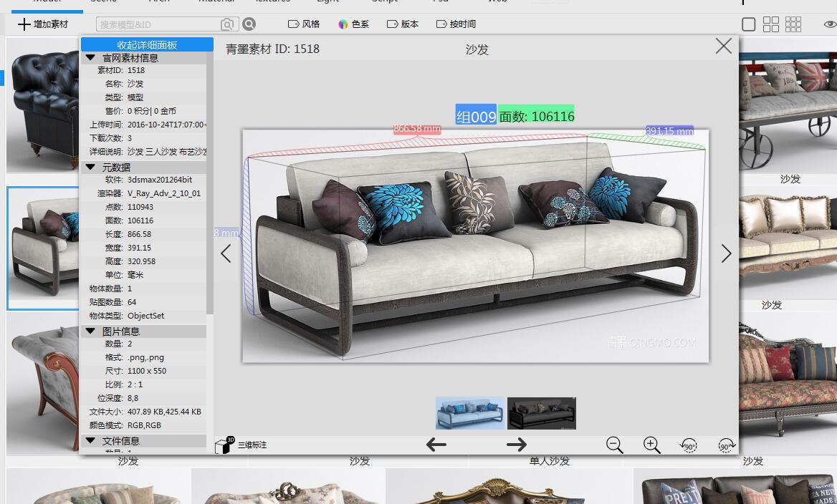Image resolution: width=837 pixels, height=504 pixels.
Task: Click the 866.58 mm length dimension label
Action: [417, 129]
